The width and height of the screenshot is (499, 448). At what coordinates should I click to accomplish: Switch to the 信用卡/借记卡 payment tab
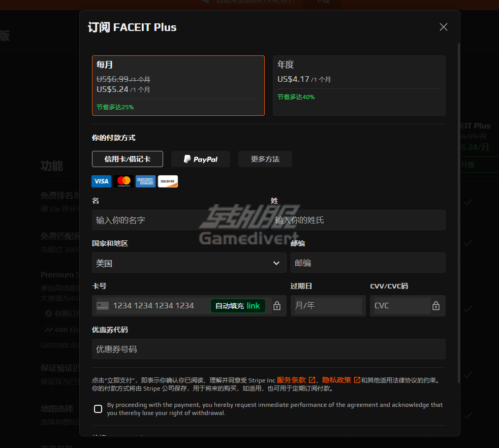coord(127,159)
